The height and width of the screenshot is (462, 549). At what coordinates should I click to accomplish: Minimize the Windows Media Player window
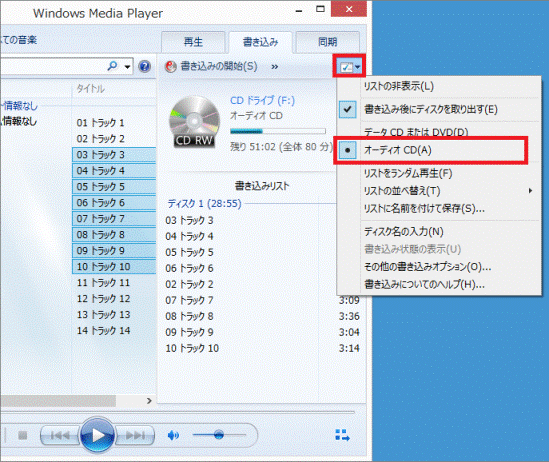click(x=299, y=10)
